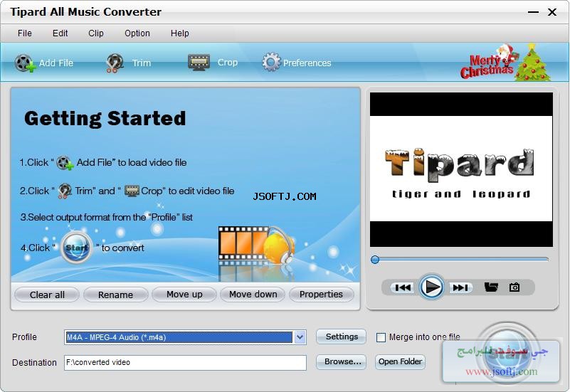Minimize the Tipard All Music Converter window

533,12
